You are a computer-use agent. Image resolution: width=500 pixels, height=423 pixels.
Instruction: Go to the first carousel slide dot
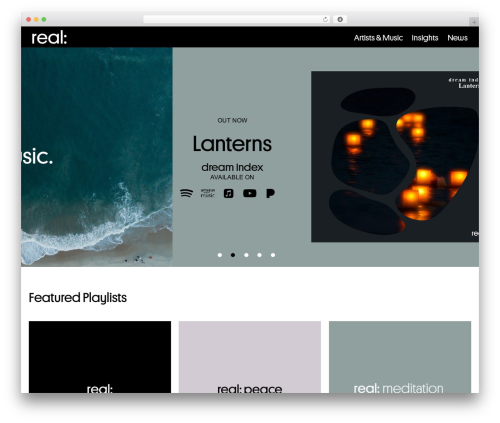coord(220,255)
